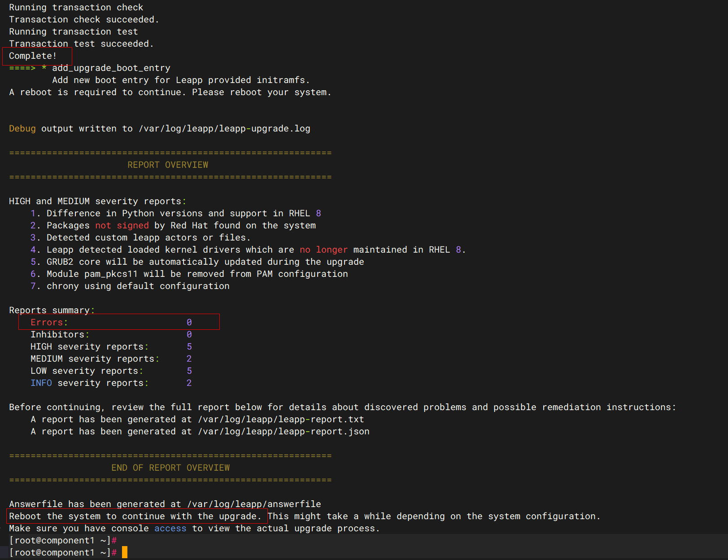Click the red 'Errors:' label
This screenshot has height=560, width=728.
point(49,323)
